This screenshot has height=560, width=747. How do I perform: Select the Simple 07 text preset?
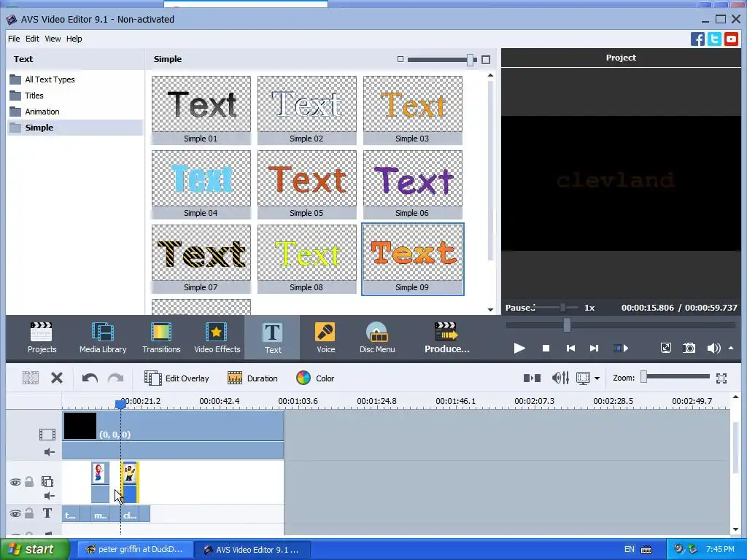coord(201,259)
